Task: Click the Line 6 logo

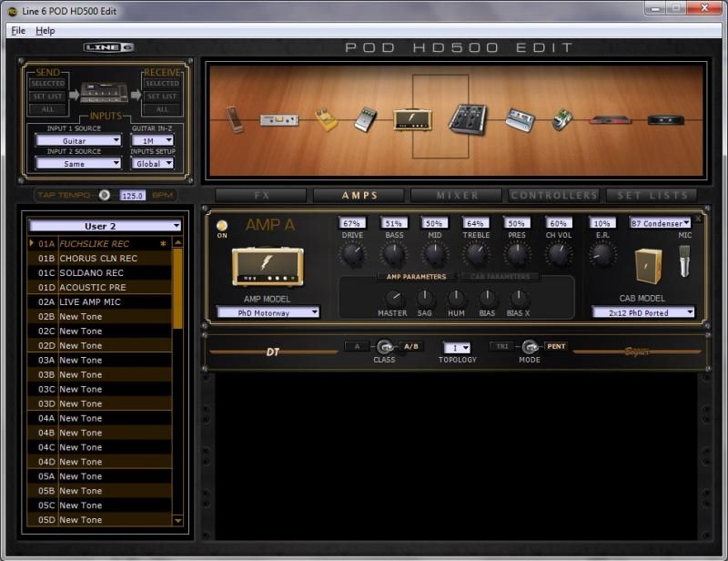Action: point(108,47)
